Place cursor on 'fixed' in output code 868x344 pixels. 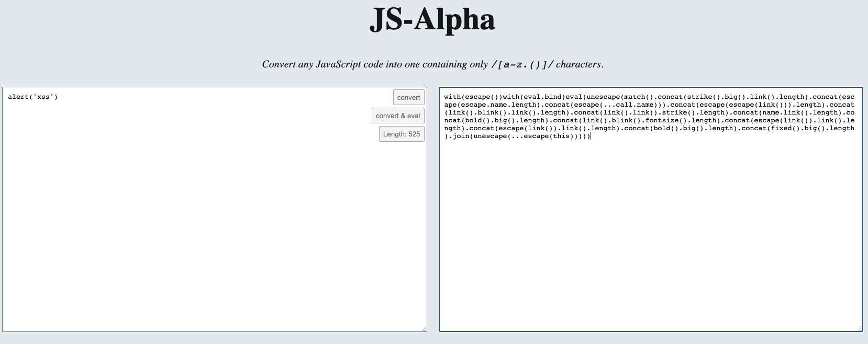point(781,128)
